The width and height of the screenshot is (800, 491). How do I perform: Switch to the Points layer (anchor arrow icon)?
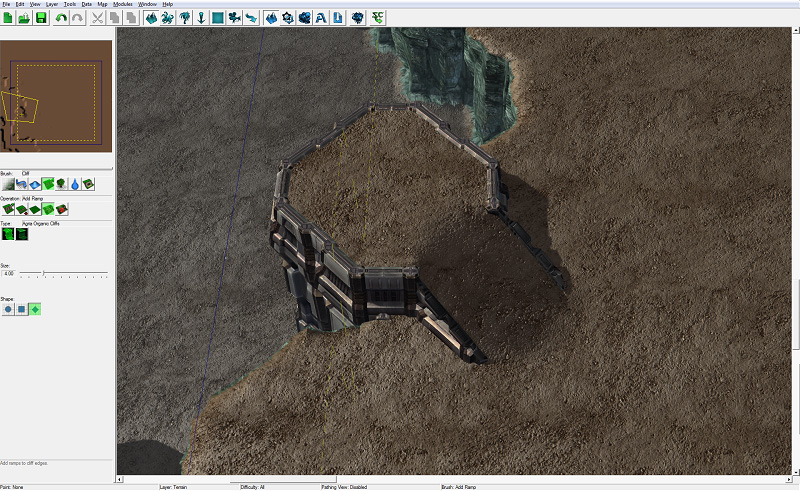click(201, 18)
